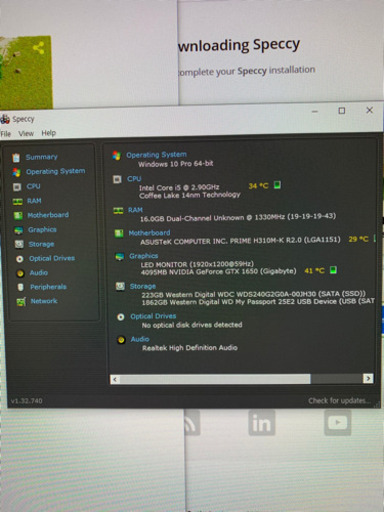Go to Peripherals in the sidebar
The height and width of the screenshot is (512, 384).
point(48,287)
